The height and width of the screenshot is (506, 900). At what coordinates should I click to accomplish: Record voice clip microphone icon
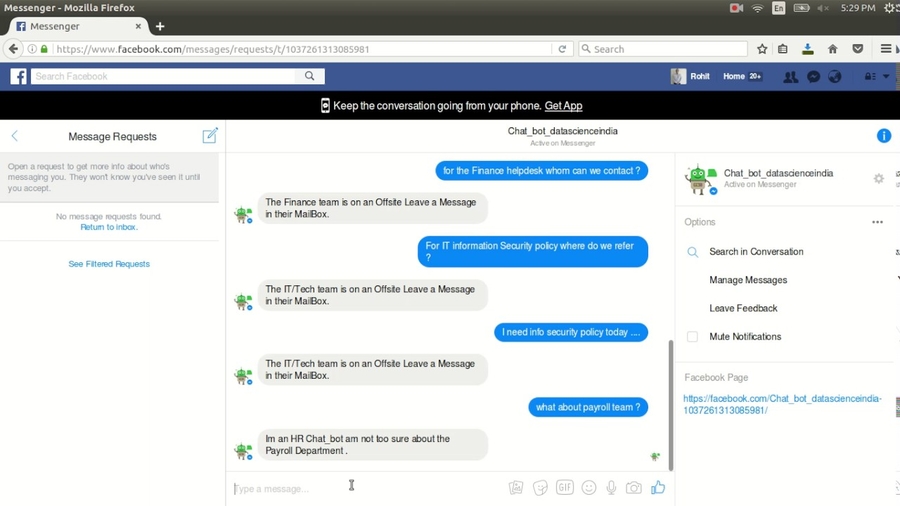coord(611,488)
